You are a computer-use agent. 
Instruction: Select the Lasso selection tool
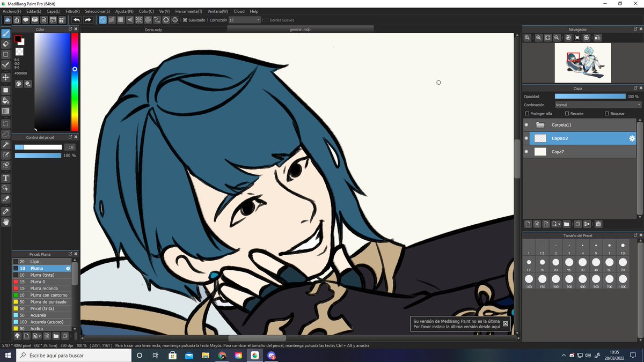click(x=6, y=134)
